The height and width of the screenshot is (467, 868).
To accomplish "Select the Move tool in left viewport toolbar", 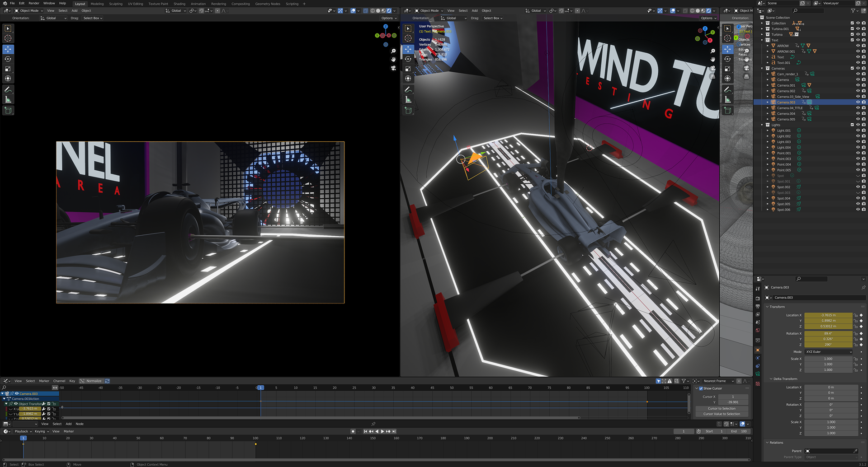I will click(x=8, y=49).
